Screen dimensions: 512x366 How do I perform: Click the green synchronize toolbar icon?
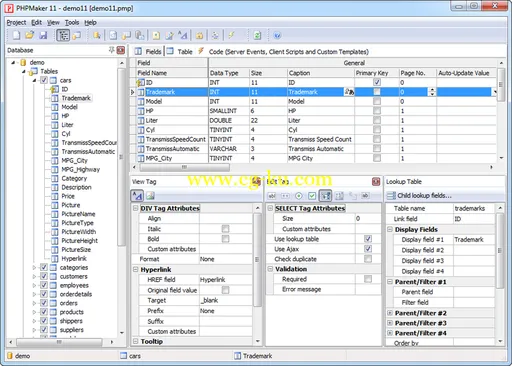pos(257,35)
